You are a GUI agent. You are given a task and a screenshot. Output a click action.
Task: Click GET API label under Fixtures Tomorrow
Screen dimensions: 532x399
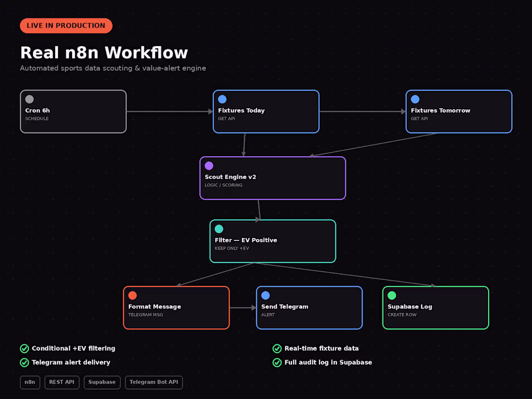point(419,118)
